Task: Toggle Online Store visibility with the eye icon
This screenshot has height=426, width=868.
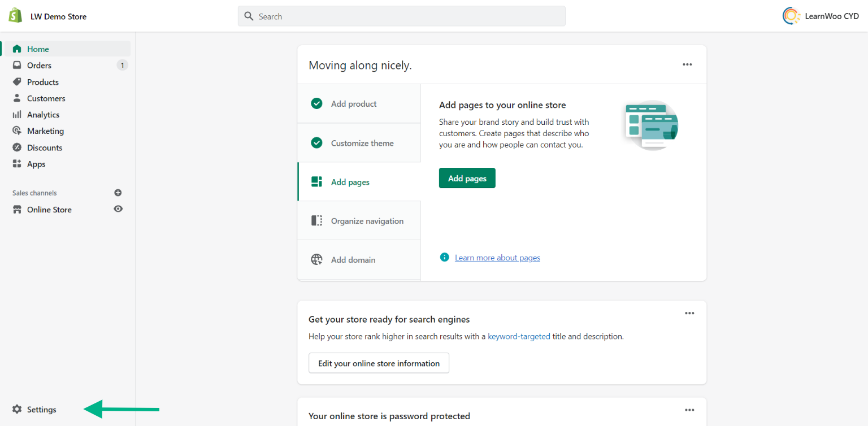Action: [x=118, y=209]
